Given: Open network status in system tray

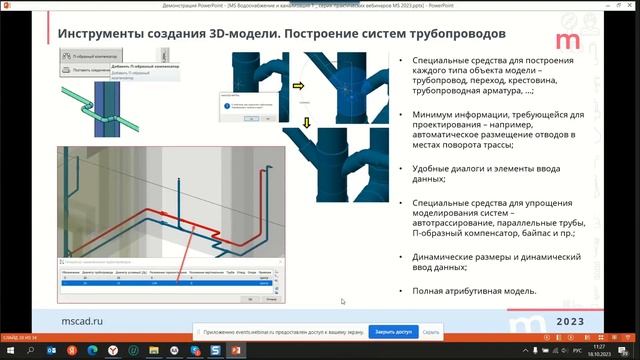Looking at the screenshot, I should pyautogui.click(x=555, y=351).
